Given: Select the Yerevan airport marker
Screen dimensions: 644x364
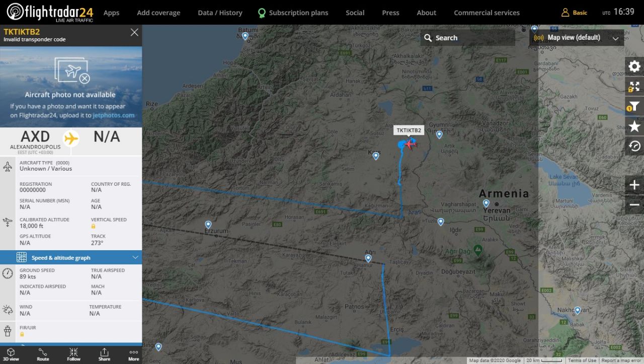Looking at the screenshot, I should click(486, 203).
